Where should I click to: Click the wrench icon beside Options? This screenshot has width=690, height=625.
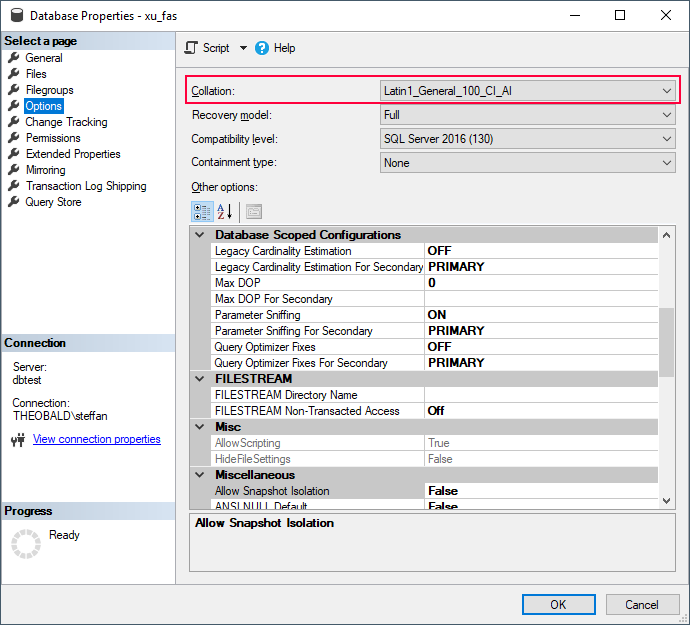click(14, 106)
